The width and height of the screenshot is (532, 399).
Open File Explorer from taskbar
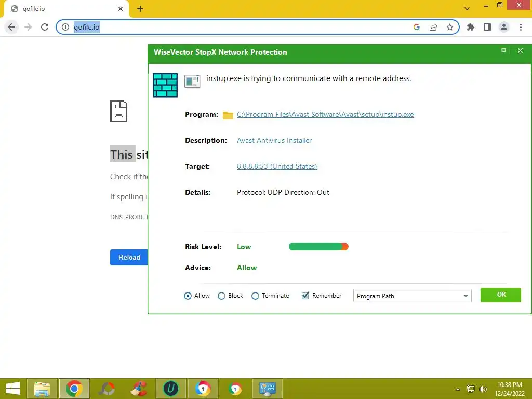click(42, 389)
